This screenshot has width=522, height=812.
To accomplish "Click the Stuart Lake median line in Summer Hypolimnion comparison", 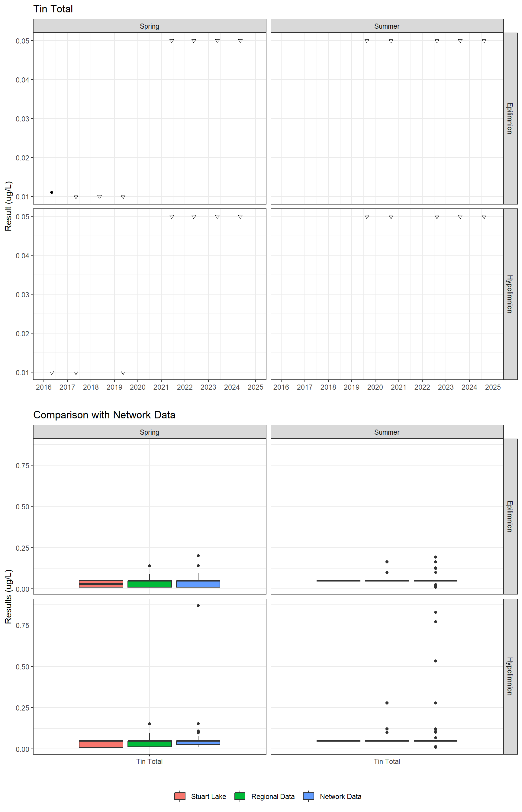I will (x=338, y=740).
